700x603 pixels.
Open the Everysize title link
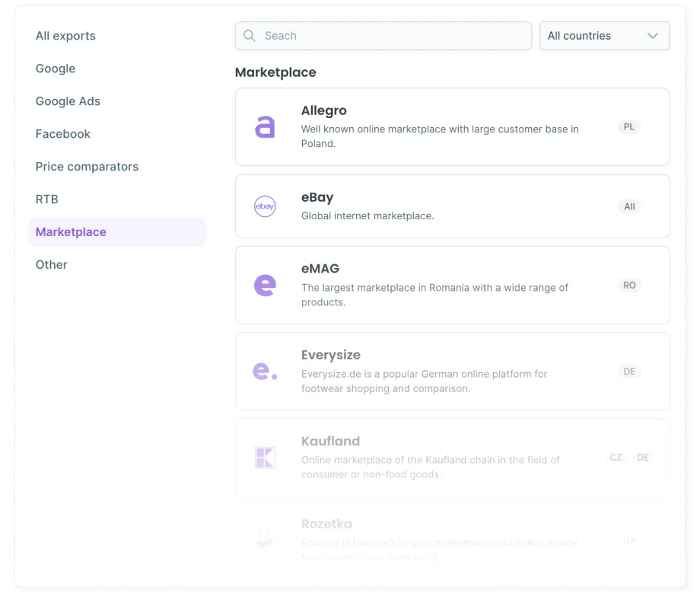pyautogui.click(x=331, y=355)
